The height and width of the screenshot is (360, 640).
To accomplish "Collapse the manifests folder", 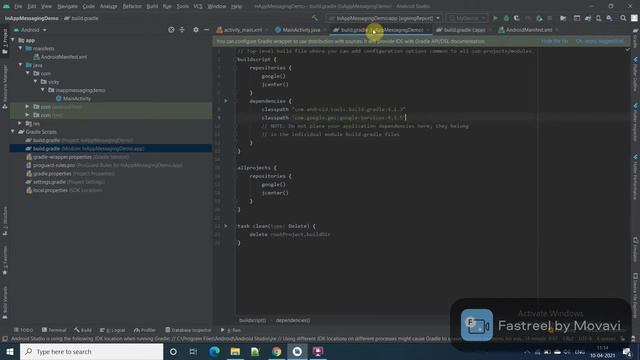I will coord(20,48).
